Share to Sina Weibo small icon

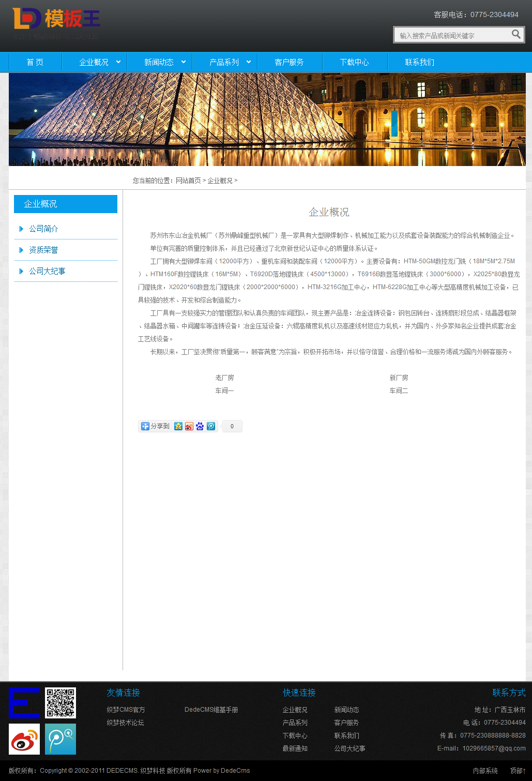(189, 426)
